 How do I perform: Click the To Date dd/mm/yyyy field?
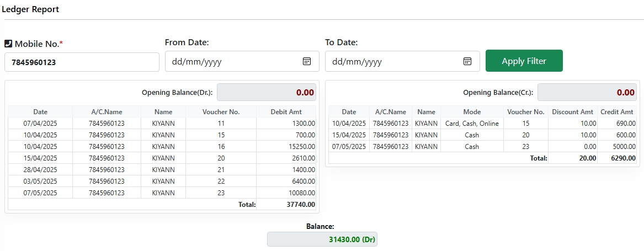pyautogui.click(x=402, y=61)
